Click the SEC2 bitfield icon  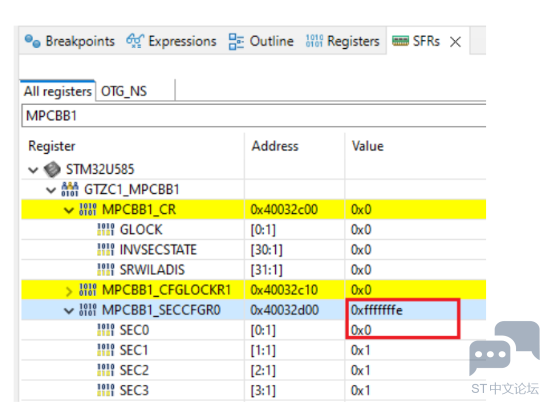(106, 370)
